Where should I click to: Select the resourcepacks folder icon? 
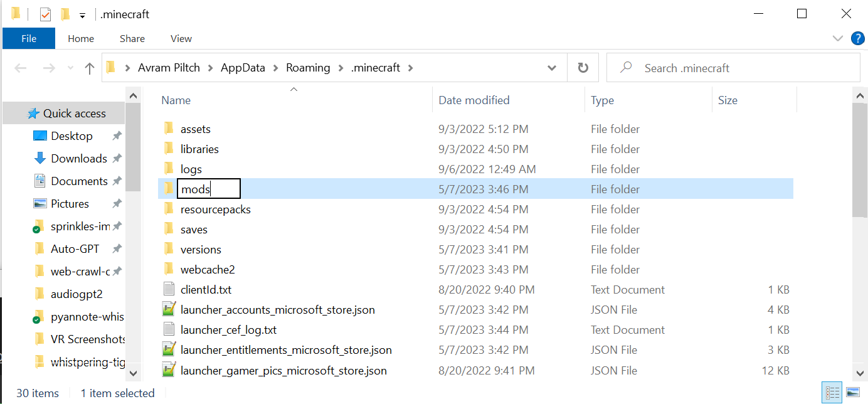[x=168, y=209]
